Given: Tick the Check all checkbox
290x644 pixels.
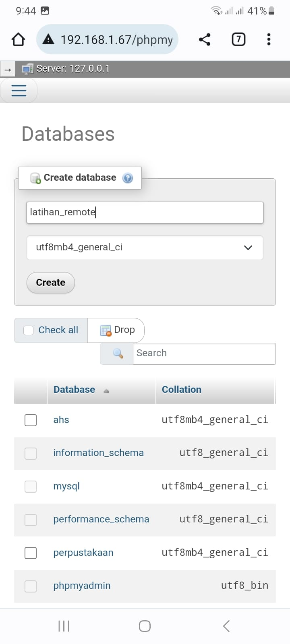Looking at the screenshot, I should point(29,330).
